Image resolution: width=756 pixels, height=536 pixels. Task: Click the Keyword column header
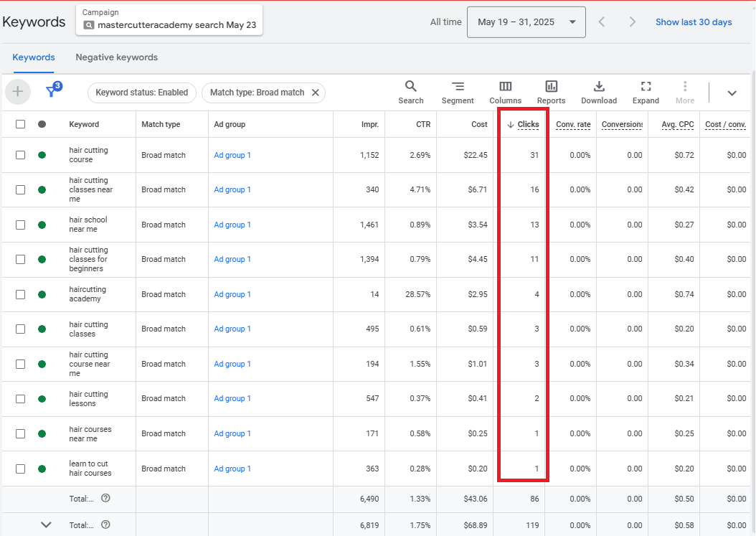pos(84,124)
